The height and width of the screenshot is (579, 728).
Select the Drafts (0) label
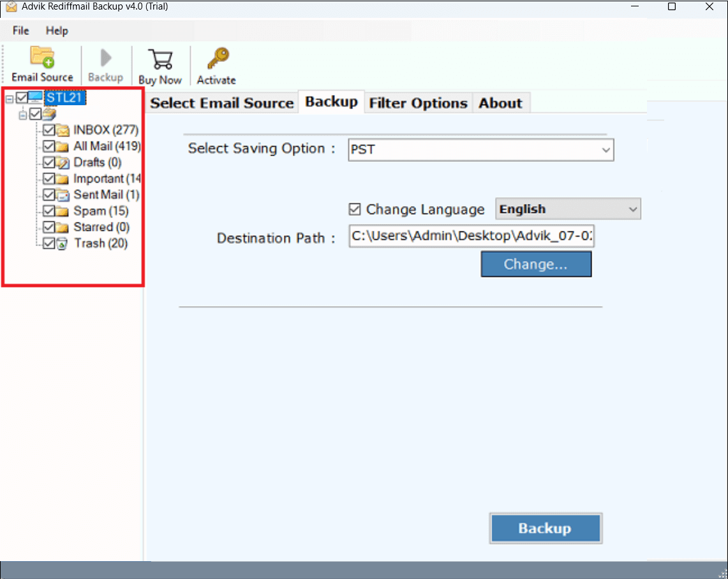(98, 163)
